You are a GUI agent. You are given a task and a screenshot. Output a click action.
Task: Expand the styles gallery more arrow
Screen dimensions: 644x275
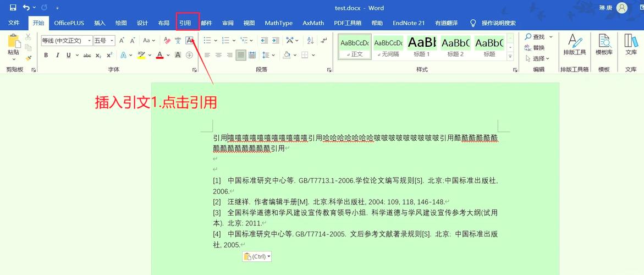pyautogui.click(x=510, y=57)
